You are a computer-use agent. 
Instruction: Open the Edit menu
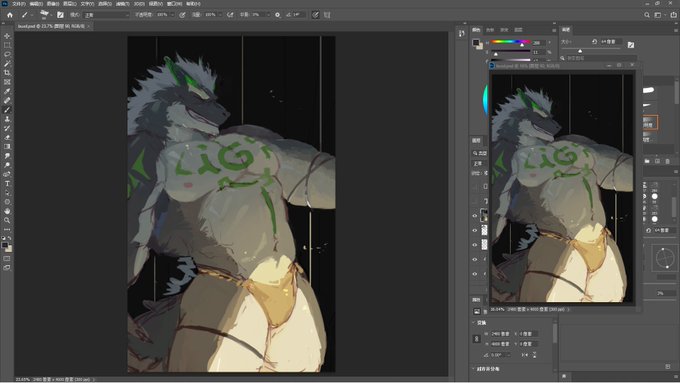(36, 3)
